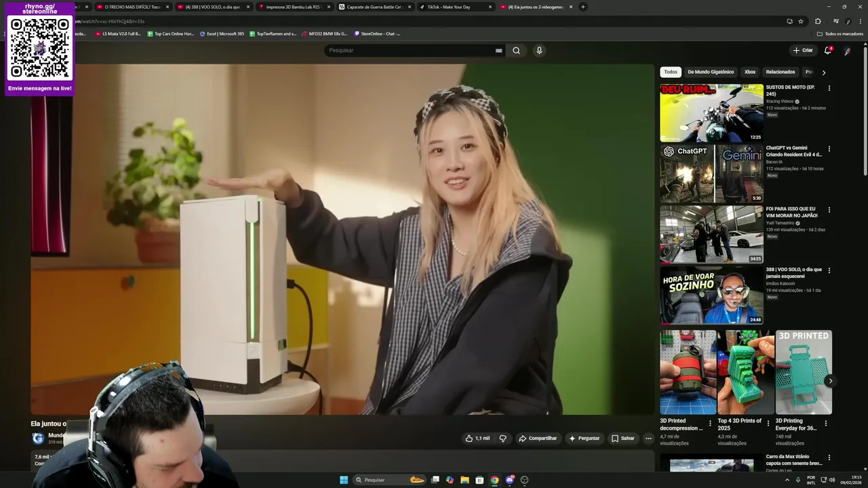Select the De Mundo Gigatônico chip

(711, 72)
